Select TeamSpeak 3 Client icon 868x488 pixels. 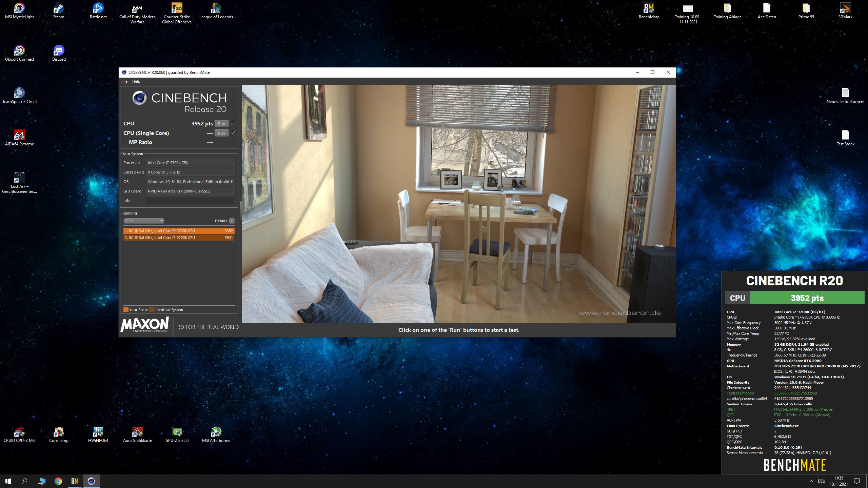[x=19, y=96]
